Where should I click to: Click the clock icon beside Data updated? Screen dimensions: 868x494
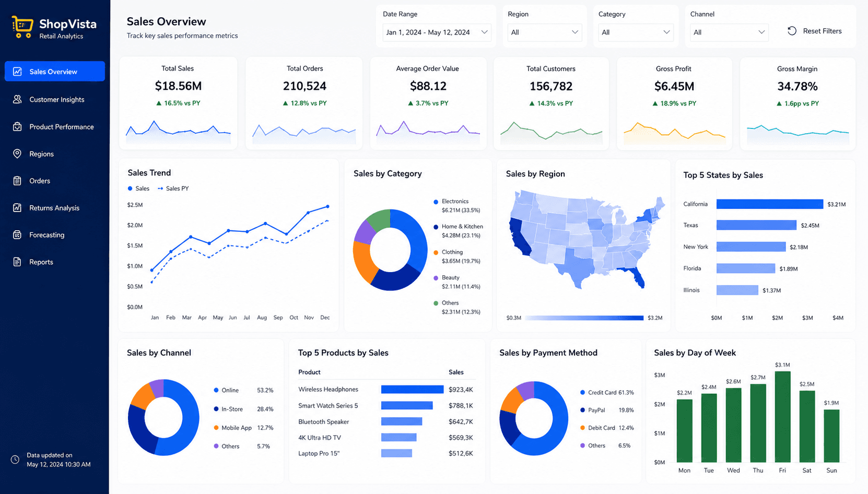[x=15, y=460]
